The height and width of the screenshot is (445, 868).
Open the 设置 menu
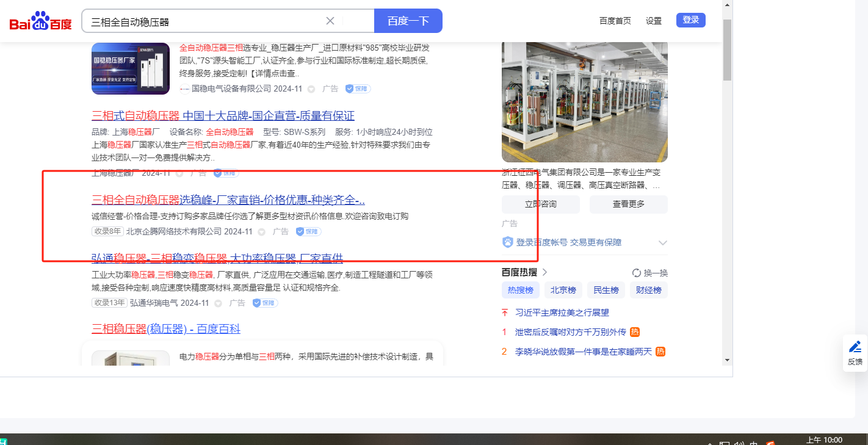coord(654,21)
